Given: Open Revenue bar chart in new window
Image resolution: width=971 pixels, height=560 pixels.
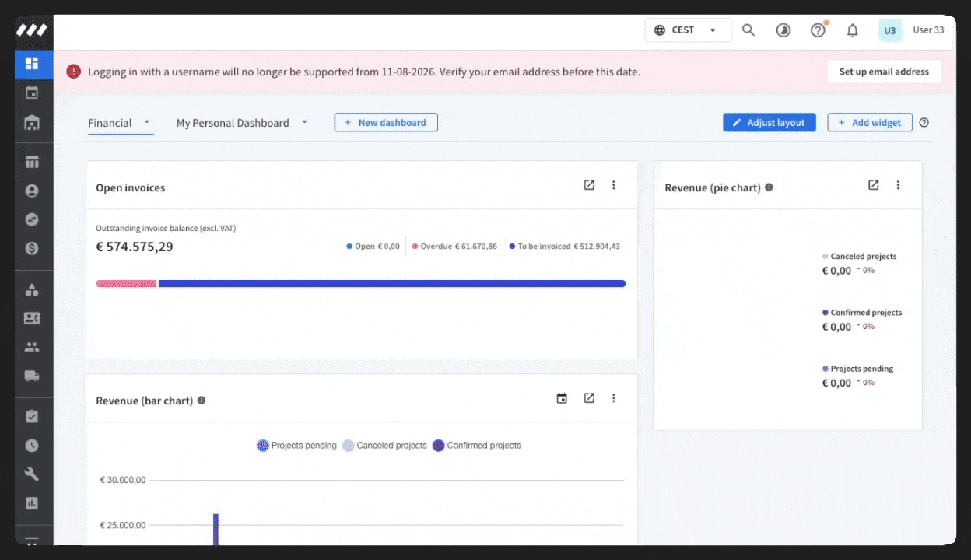Looking at the screenshot, I should [589, 398].
